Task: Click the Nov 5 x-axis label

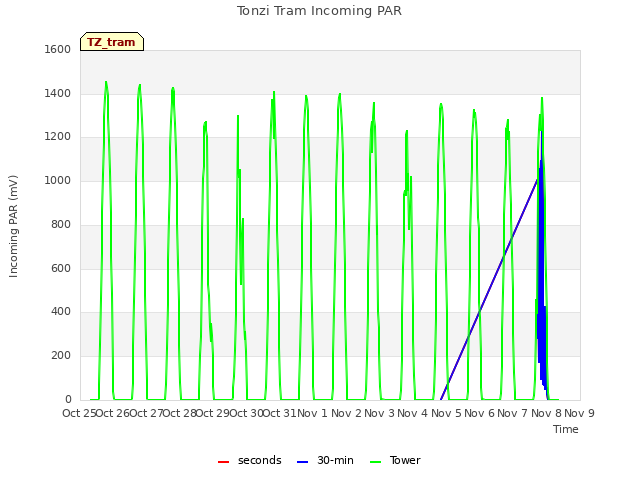Action: (446, 413)
